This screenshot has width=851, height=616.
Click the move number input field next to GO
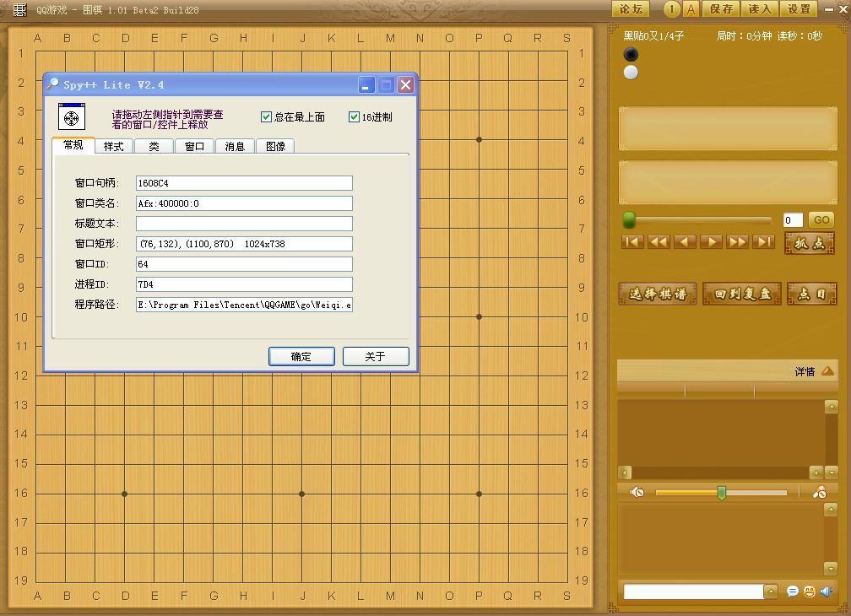pyautogui.click(x=793, y=220)
